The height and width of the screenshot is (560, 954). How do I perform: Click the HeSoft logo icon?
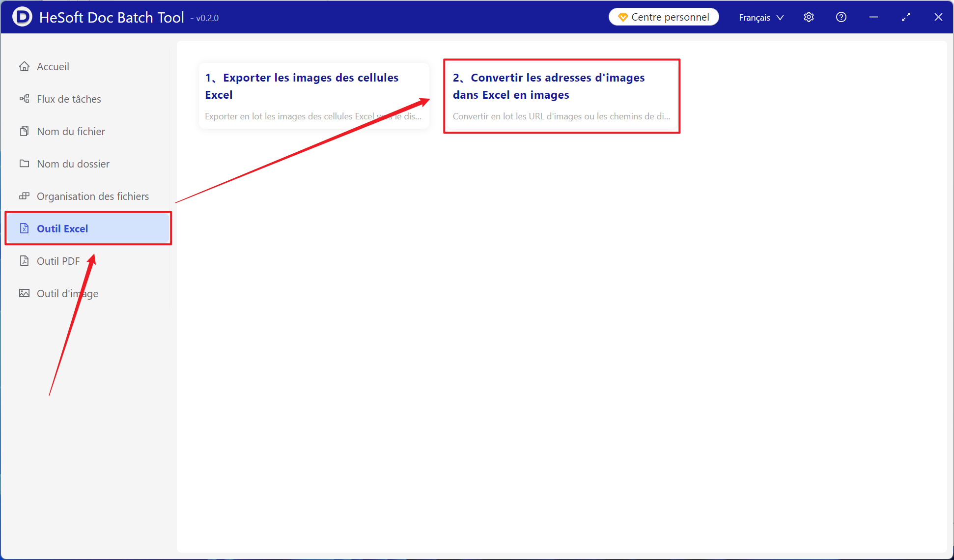coord(22,17)
